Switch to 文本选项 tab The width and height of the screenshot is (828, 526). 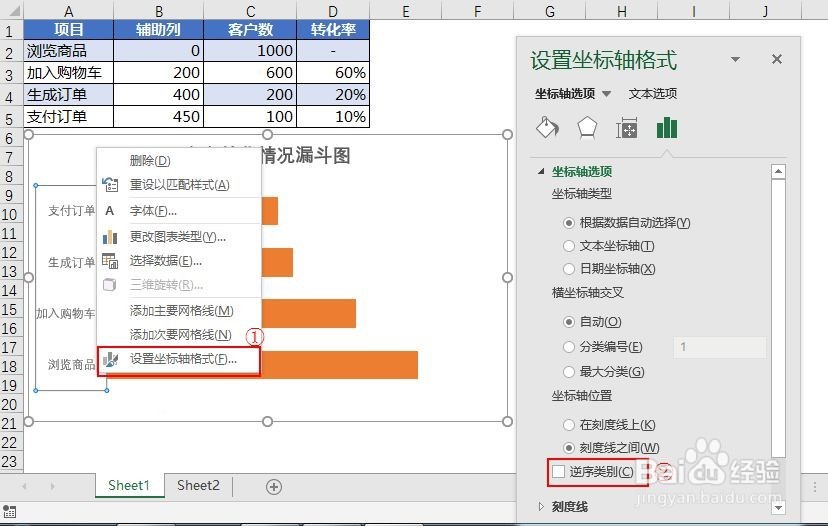pyautogui.click(x=653, y=93)
